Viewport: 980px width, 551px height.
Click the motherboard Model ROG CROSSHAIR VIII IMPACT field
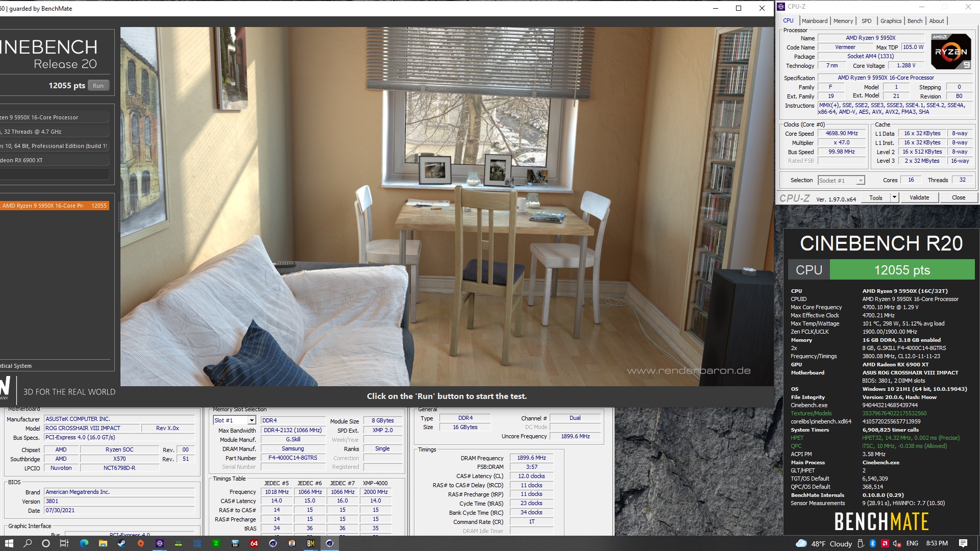(91, 429)
